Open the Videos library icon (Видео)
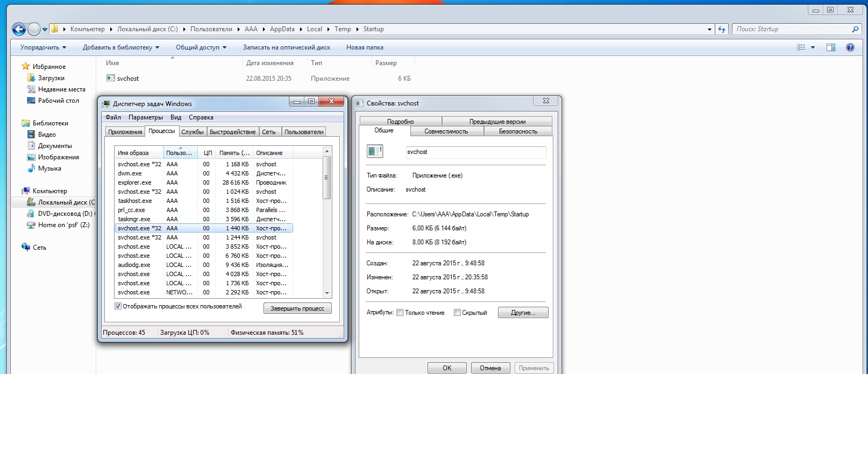This screenshot has width=868, height=465. tap(31, 134)
